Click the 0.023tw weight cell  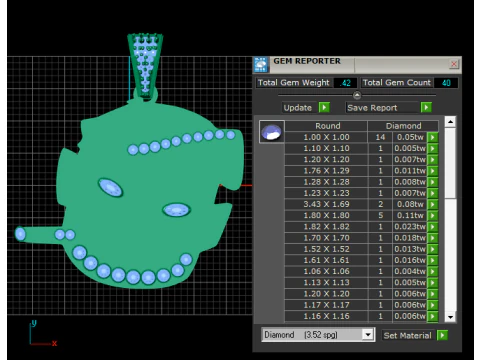pyautogui.click(x=410, y=226)
